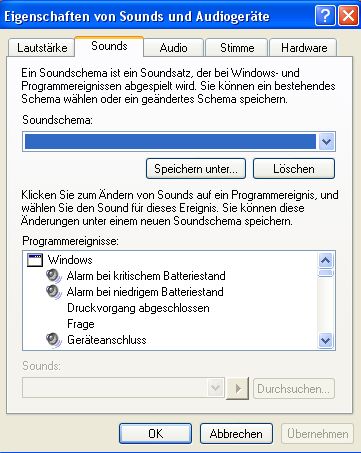
Task: Open the Stimme tab
Action: pos(237,48)
